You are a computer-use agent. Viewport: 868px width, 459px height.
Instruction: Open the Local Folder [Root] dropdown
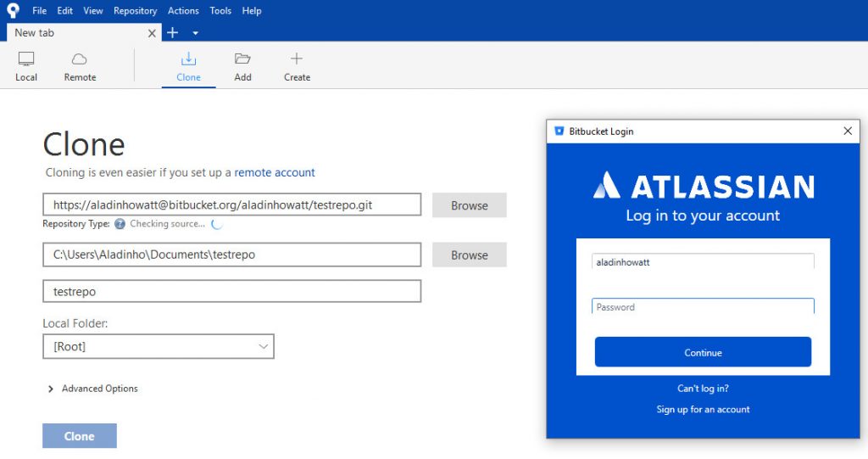pyautogui.click(x=159, y=346)
